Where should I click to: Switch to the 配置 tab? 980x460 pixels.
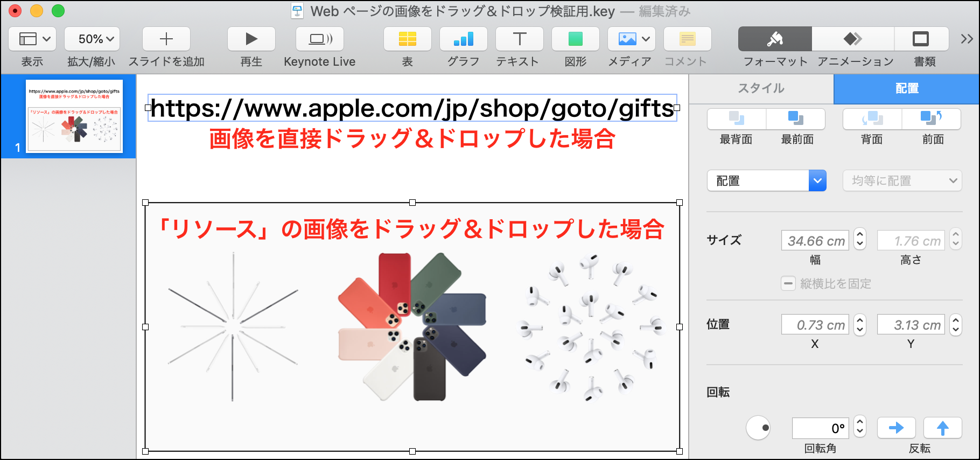(907, 88)
